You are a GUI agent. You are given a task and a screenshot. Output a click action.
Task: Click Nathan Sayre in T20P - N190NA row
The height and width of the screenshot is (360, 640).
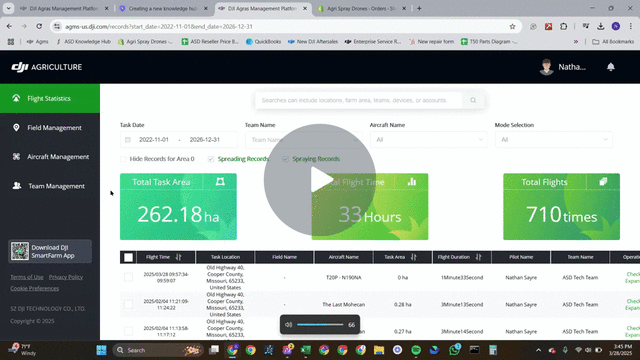(x=521, y=278)
